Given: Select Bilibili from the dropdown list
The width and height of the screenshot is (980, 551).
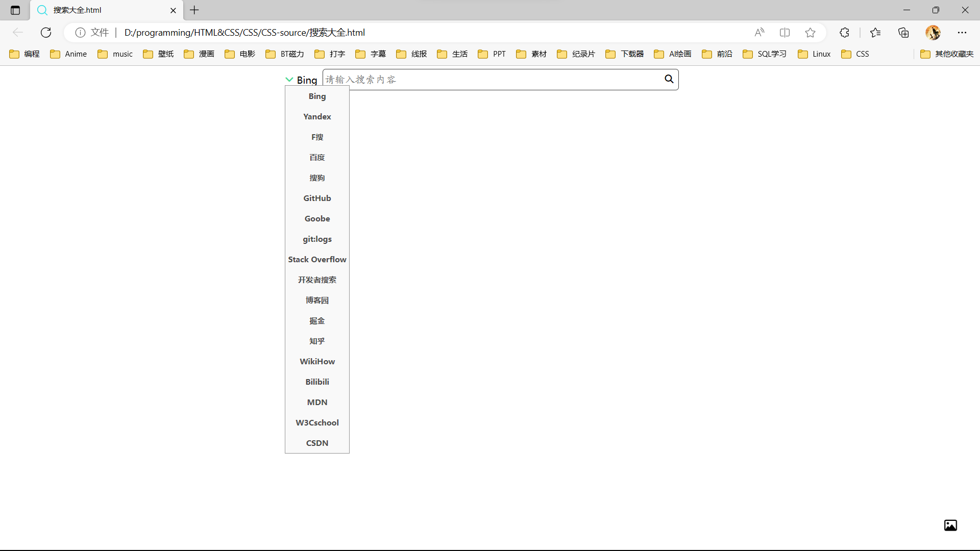Looking at the screenshot, I should (x=317, y=382).
